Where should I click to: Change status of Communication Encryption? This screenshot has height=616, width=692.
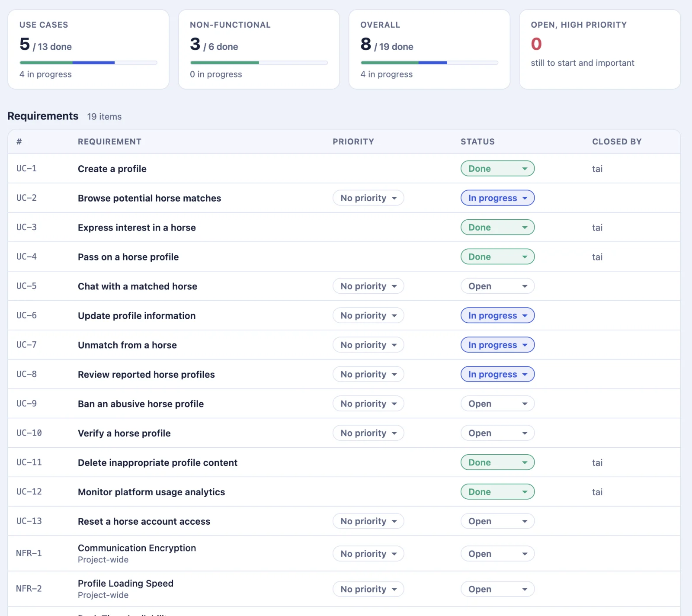coord(497,554)
